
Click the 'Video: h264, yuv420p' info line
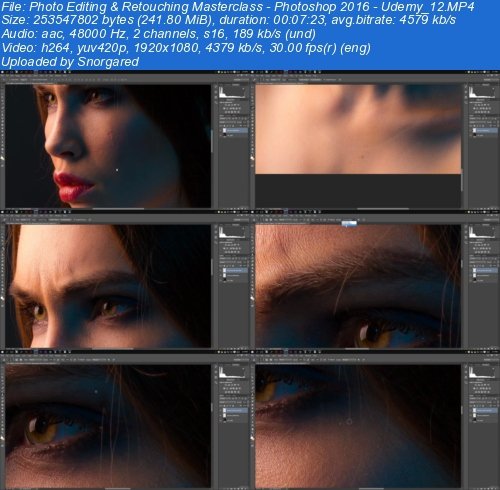(x=186, y=48)
